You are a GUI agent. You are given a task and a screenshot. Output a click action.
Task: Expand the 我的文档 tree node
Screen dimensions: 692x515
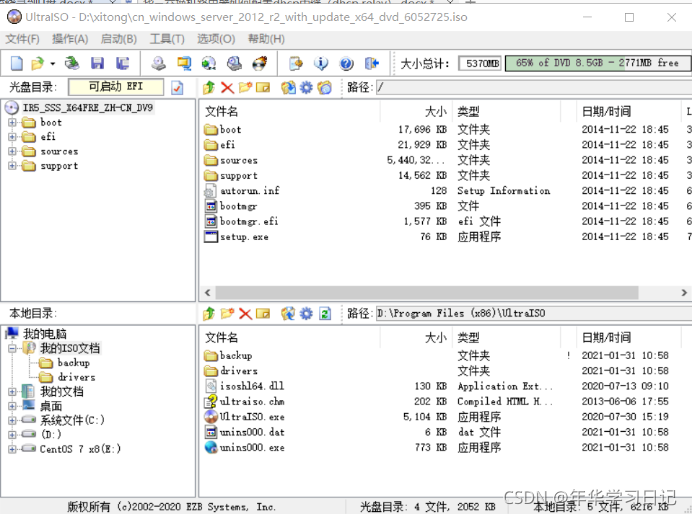[x=12, y=391]
